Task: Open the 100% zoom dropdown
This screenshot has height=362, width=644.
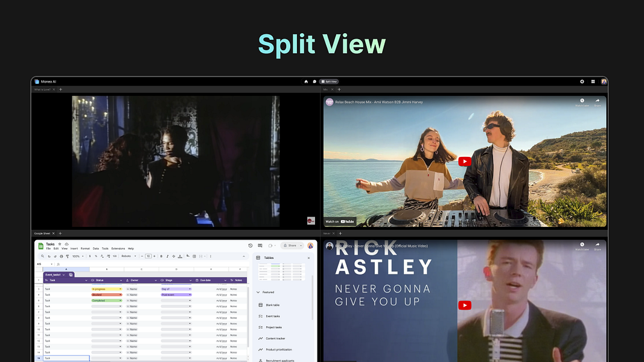Action: point(78,256)
